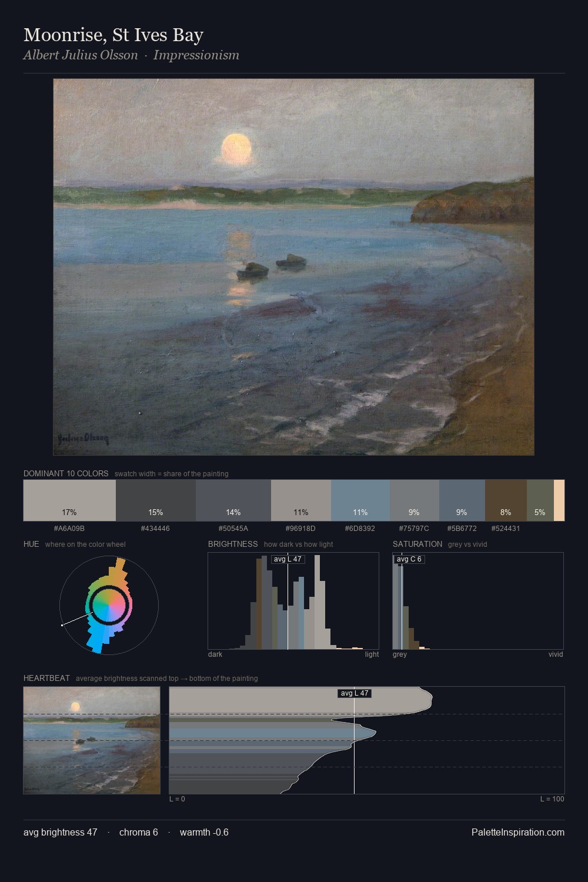Click the 'DOMINANT 10 COLORS' heading
Screen dimensions: 588x882
66,473
